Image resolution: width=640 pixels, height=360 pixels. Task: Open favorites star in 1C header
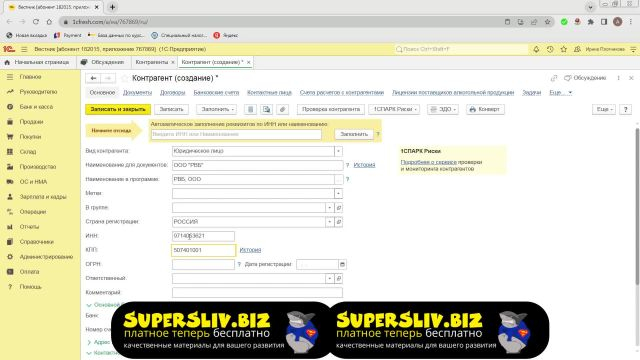(564, 49)
